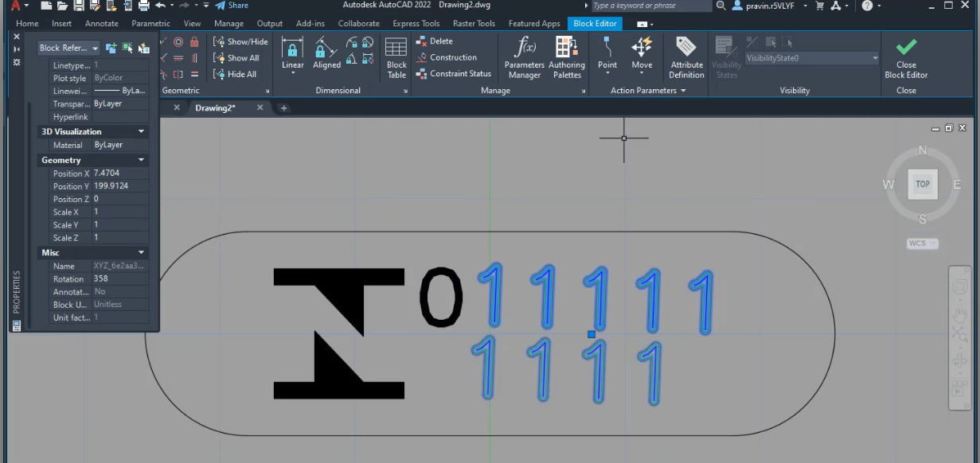Open the WCS coordinate system dropdown
Viewport: 980px width, 463px height.
pos(922,243)
